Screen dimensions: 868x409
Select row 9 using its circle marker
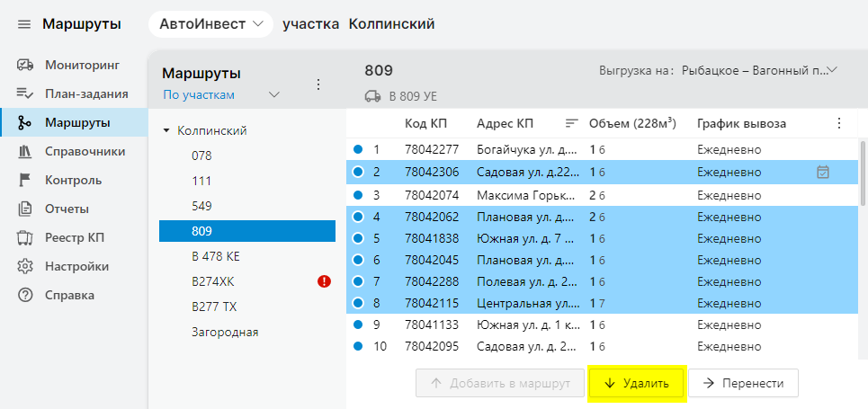(x=358, y=325)
